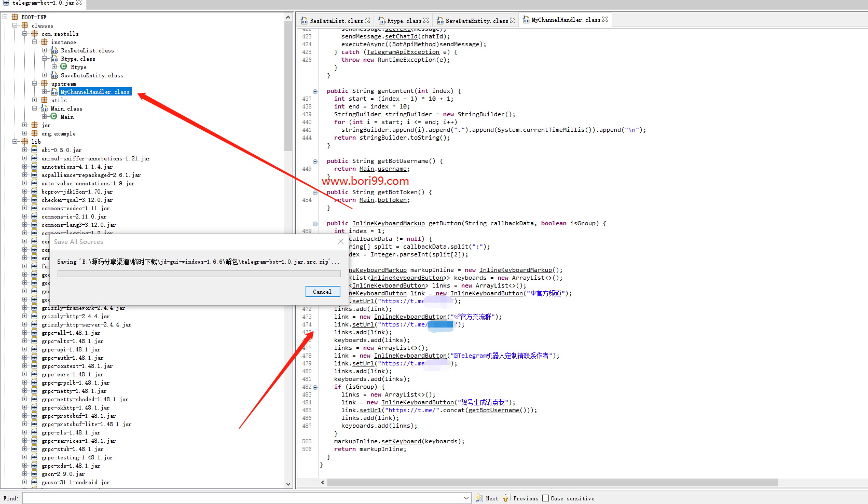Click the bcprov-jdk15on-1.70.jar icon
Image resolution: width=868 pixels, height=504 pixels.
tap(34, 192)
